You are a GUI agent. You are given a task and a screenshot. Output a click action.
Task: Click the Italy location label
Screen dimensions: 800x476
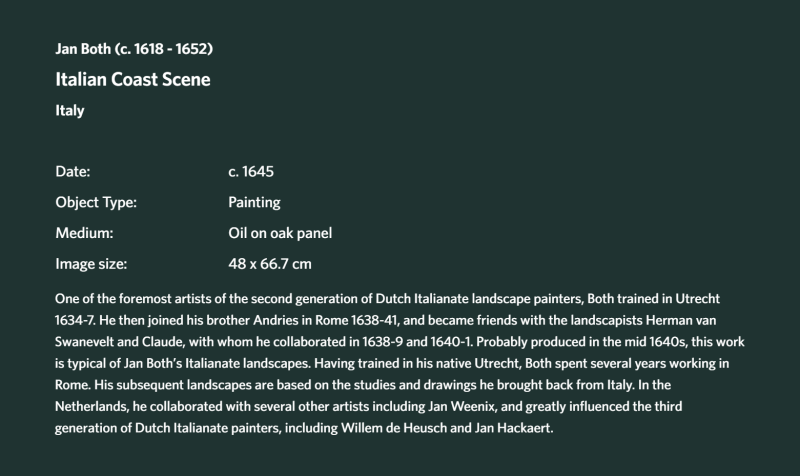click(69, 111)
